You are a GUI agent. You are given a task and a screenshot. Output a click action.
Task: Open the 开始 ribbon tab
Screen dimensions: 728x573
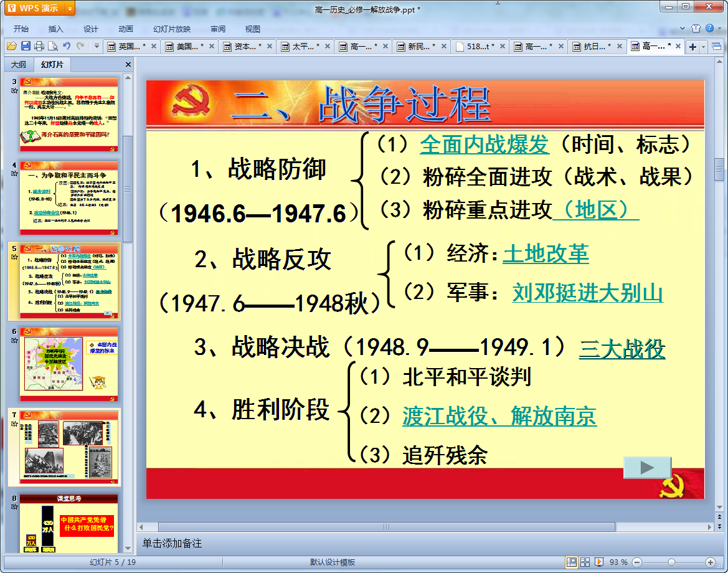point(21,29)
